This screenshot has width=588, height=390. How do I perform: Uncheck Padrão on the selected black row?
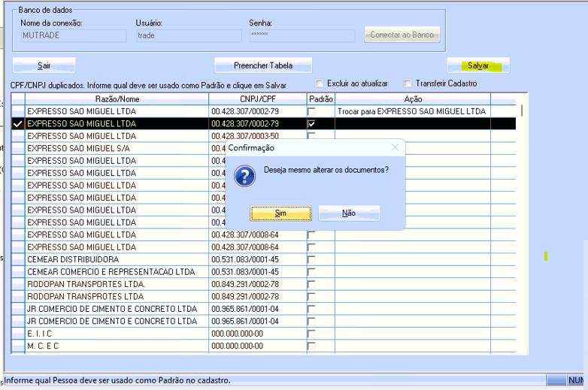coord(311,123)
